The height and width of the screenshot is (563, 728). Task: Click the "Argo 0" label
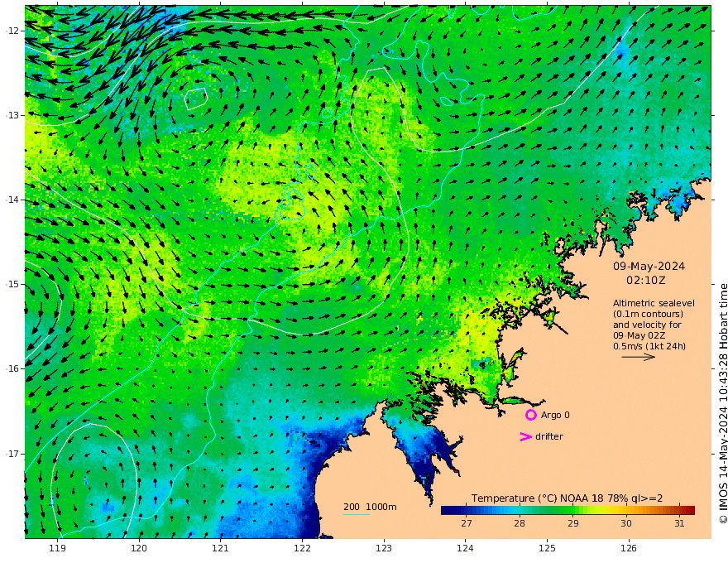point(555,415)
